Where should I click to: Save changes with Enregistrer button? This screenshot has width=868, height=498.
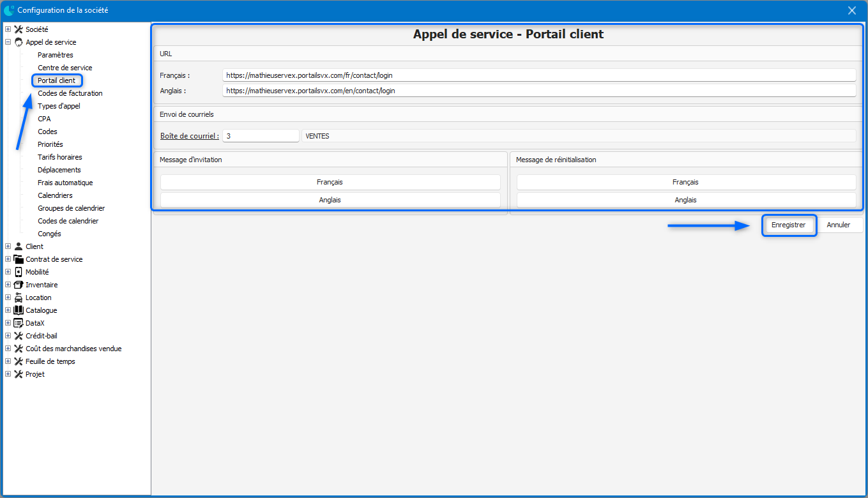(788, 225)
